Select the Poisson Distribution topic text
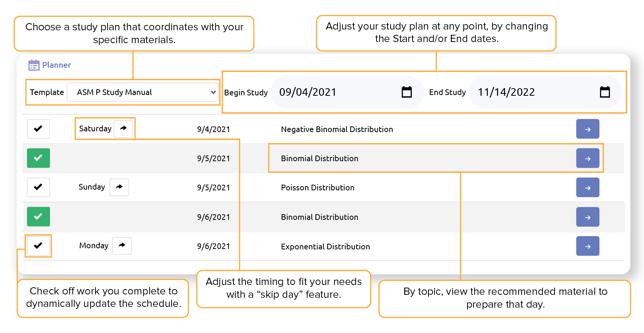This screenshot has height=333, width=644. coord(317,188)
